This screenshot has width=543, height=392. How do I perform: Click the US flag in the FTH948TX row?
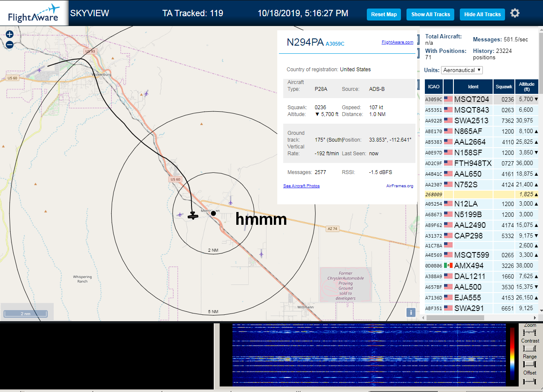tap(448, 163)
